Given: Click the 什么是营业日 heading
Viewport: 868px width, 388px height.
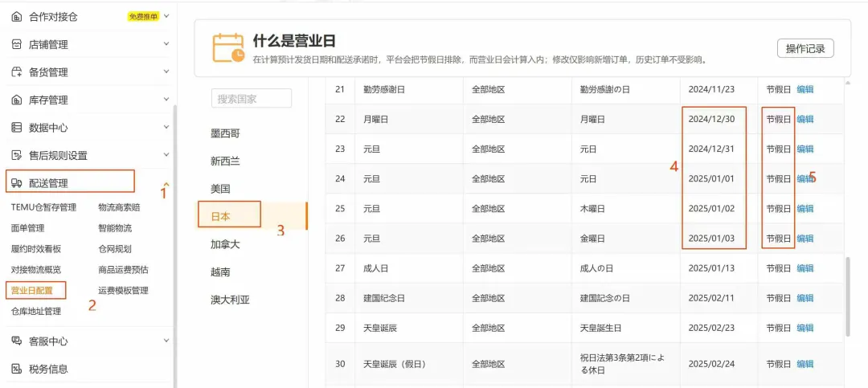Looking at the screenshot, I should [x=294, y=40].
